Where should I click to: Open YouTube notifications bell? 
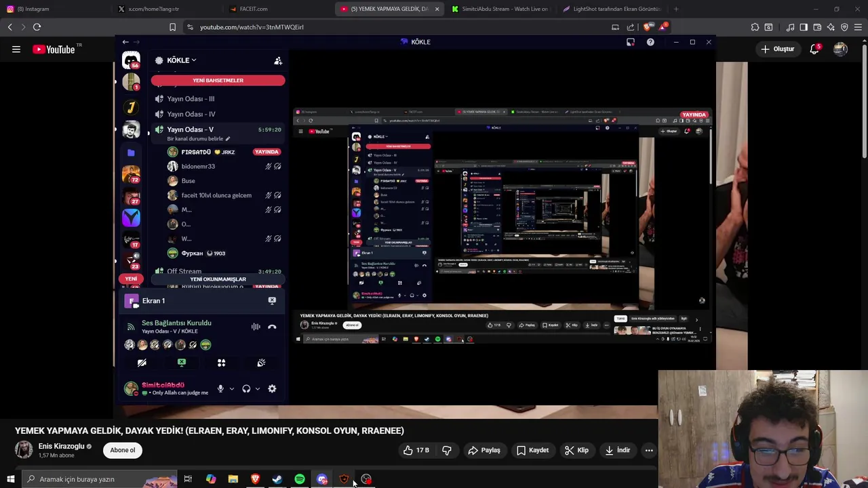pos(814,49)
